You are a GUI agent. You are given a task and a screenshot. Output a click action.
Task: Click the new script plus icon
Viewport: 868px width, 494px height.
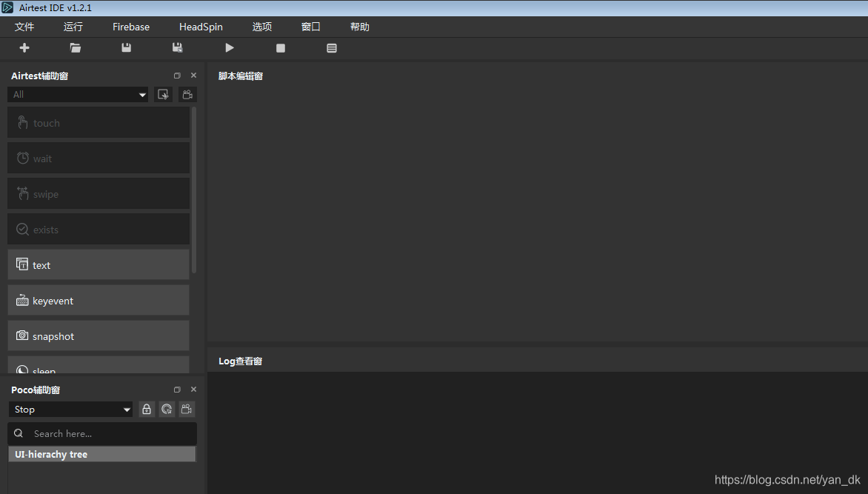pyautogui.click(x=24, y=48)
